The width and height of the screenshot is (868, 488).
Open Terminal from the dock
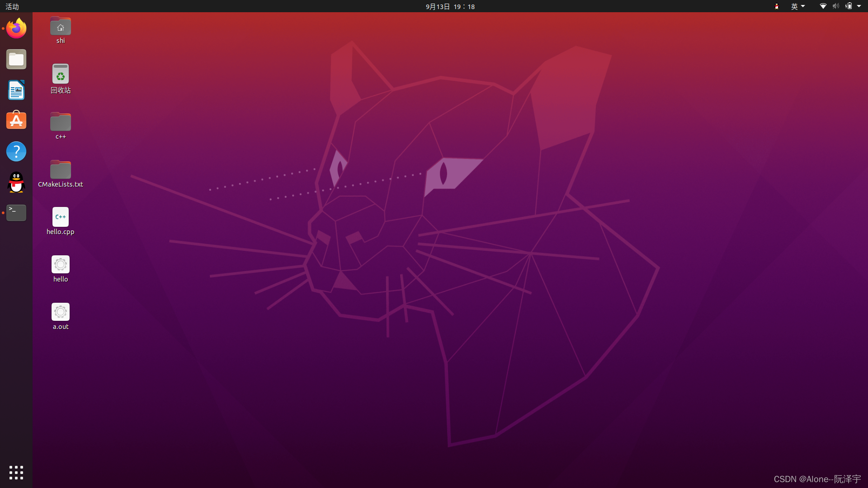pyautogui.click(x=16, y=213)
